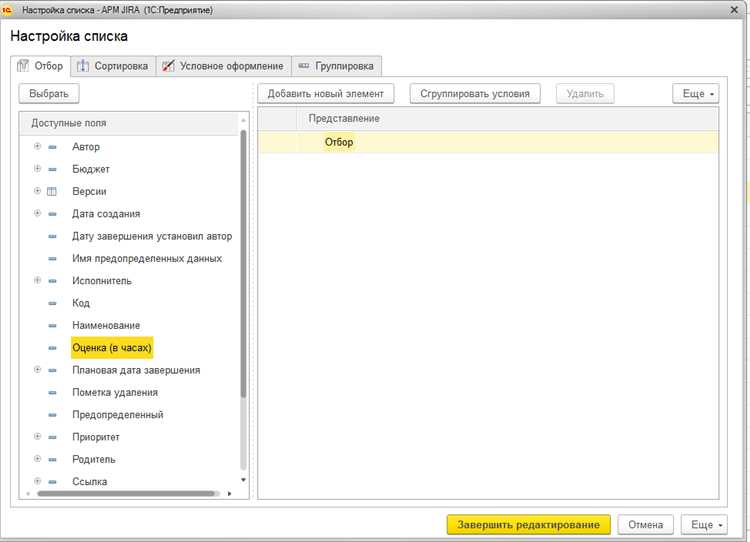Click the table icon beside Версии
This screenshot has width=750, height=542.
tap(52, 191)
